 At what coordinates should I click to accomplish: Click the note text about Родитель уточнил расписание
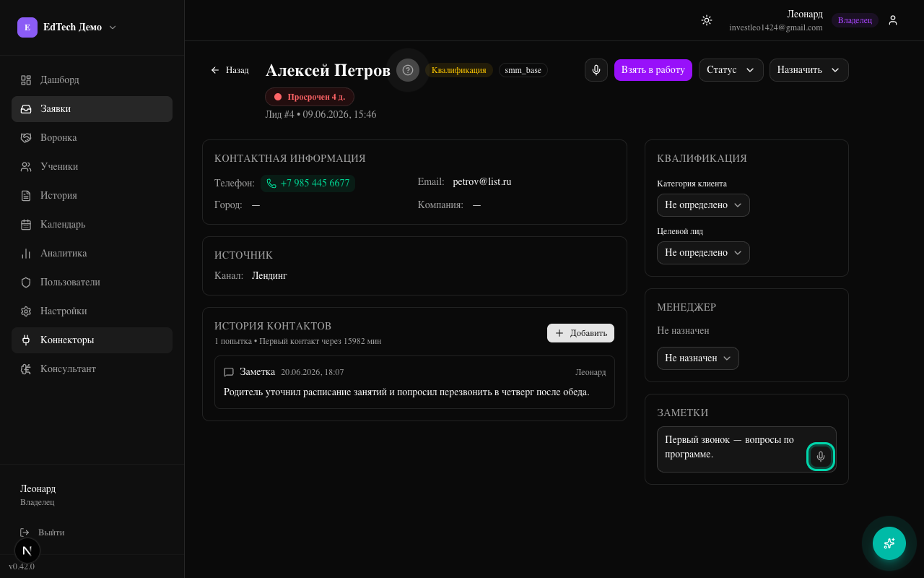click(406, 392)
